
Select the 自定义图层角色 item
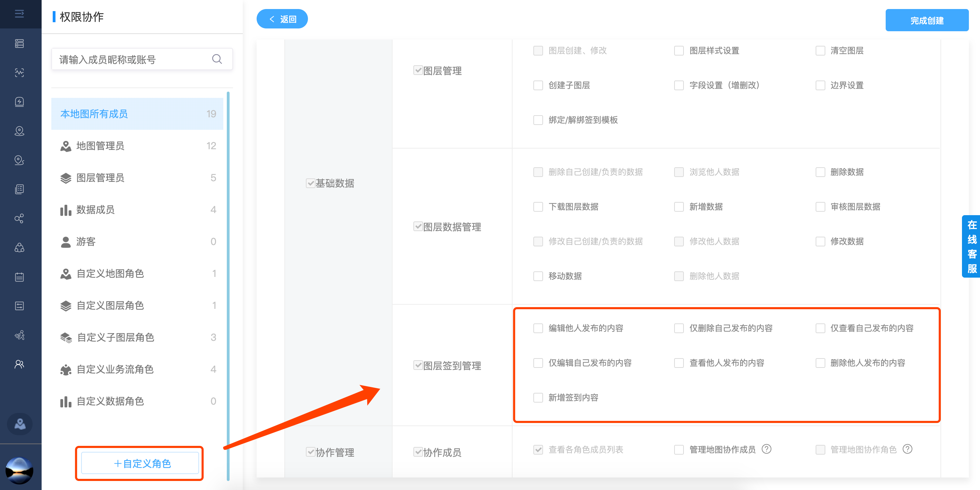[137, 306]
